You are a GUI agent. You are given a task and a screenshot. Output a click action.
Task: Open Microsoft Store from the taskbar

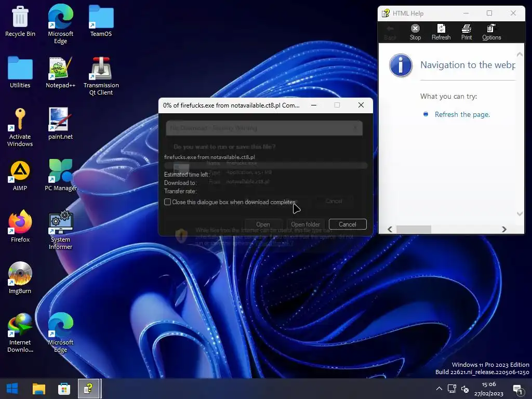pyautogui.click(x=64, y=389)
